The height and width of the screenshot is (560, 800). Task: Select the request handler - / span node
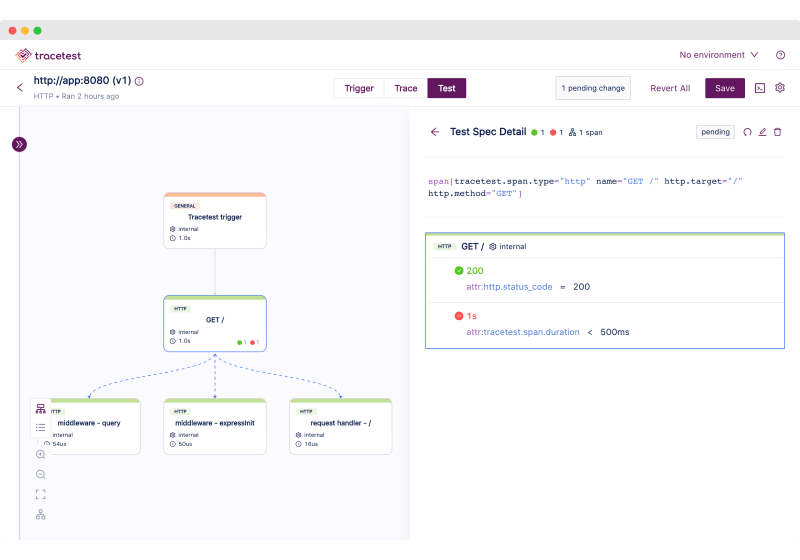point(340,426)
